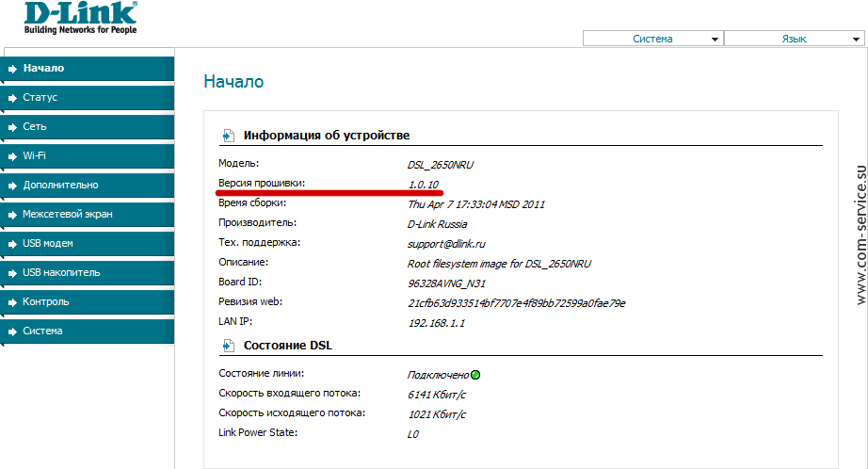Open the Дополнительно menu item
This screenshot has height=469, width=868.
click(88, 185)
